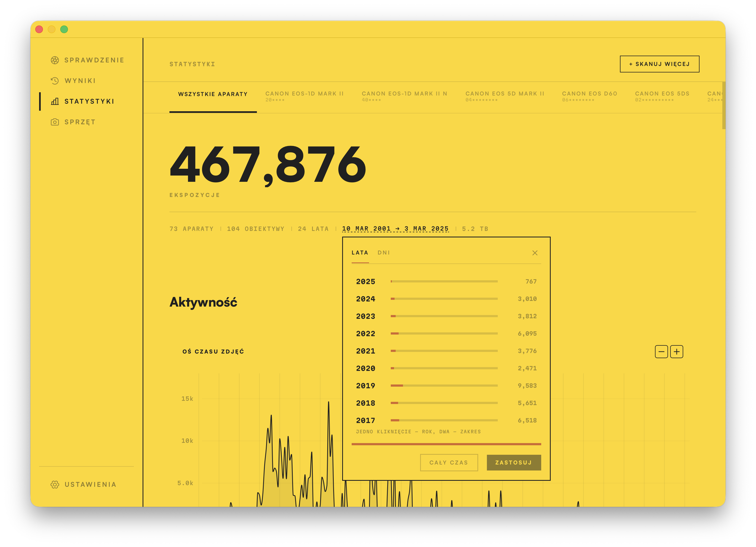The height and width of the screenshot is (547, 756).
Task: Open Sprawdzenie aperture icon in sidebar
Action: click(55, 60)
